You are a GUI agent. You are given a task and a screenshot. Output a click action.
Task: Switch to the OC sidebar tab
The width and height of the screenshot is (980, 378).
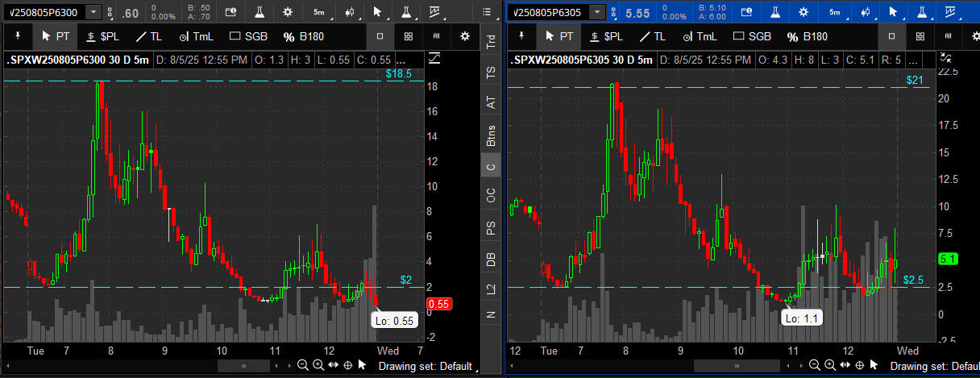coord(490,195)
